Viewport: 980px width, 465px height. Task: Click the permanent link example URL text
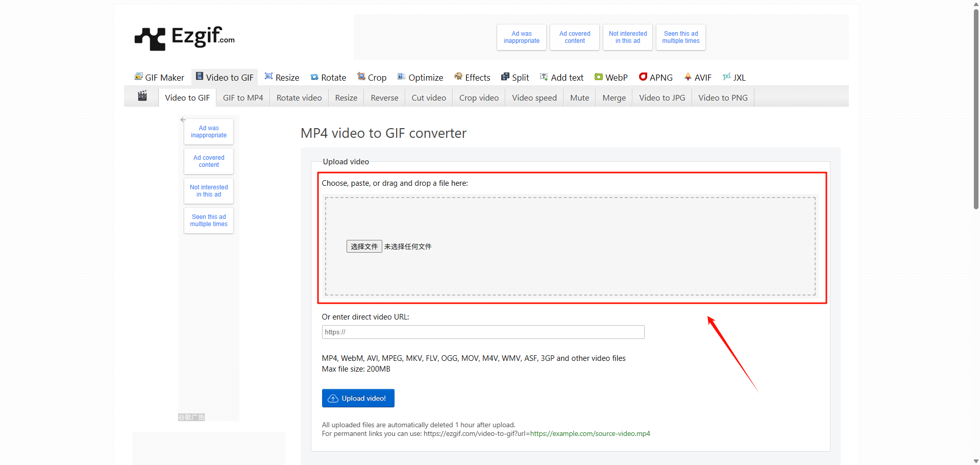(x=537, y=434)
